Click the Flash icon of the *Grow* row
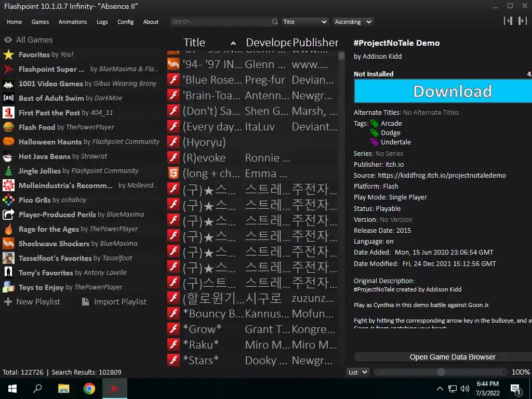532x399 pixels. click(174, 329)
